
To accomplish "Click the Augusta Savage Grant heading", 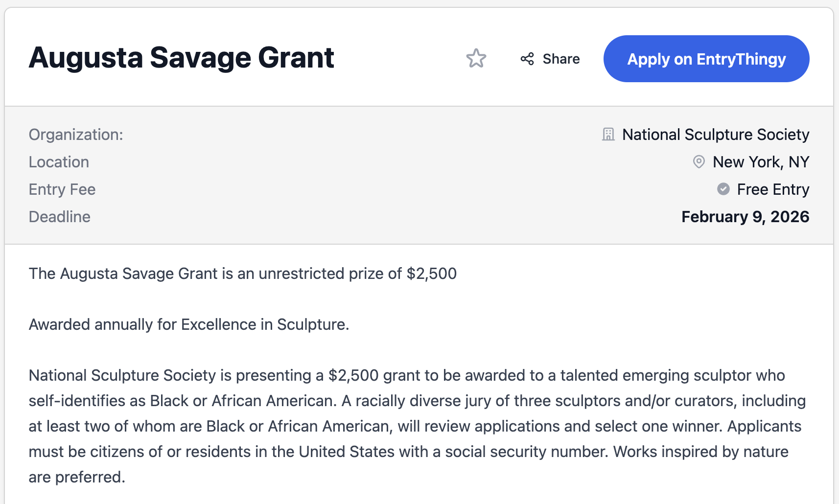I will pyautogui.click(x=182, y=58).
